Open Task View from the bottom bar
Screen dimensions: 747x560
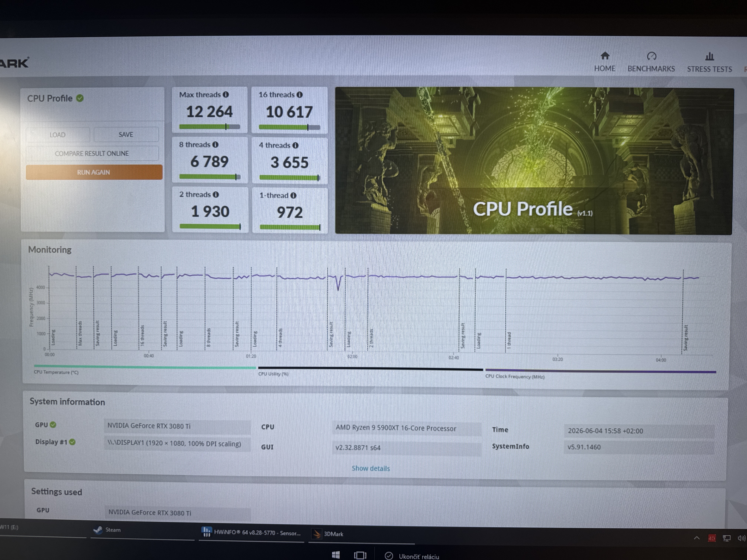(360, 555)
